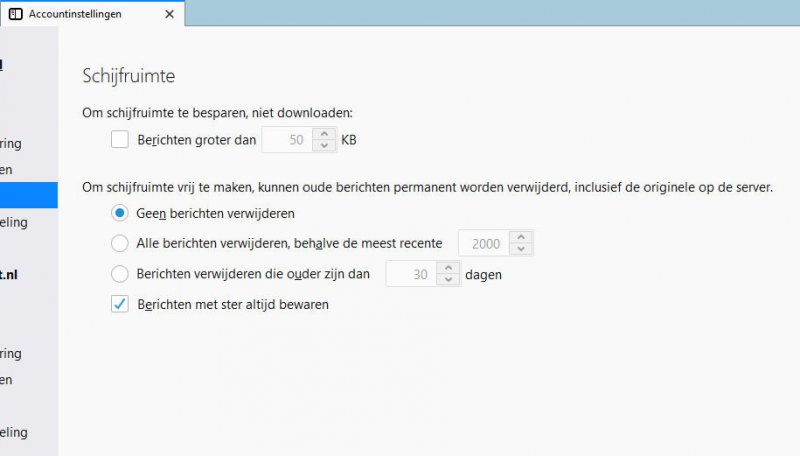The width and height of the screenshot is (800, 456).
Task: Click the Schijfruimte section heading
Action: tap(128, 76)
